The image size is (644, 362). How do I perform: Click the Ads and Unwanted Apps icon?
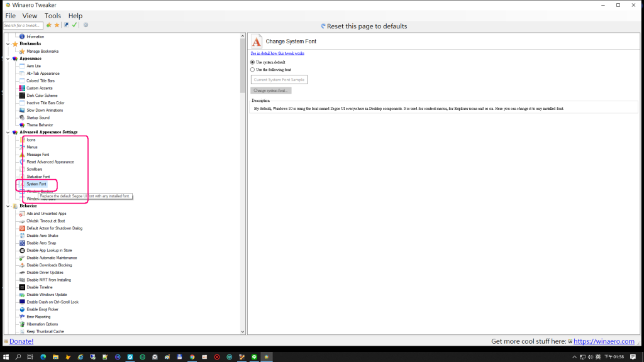click(22, 214)
